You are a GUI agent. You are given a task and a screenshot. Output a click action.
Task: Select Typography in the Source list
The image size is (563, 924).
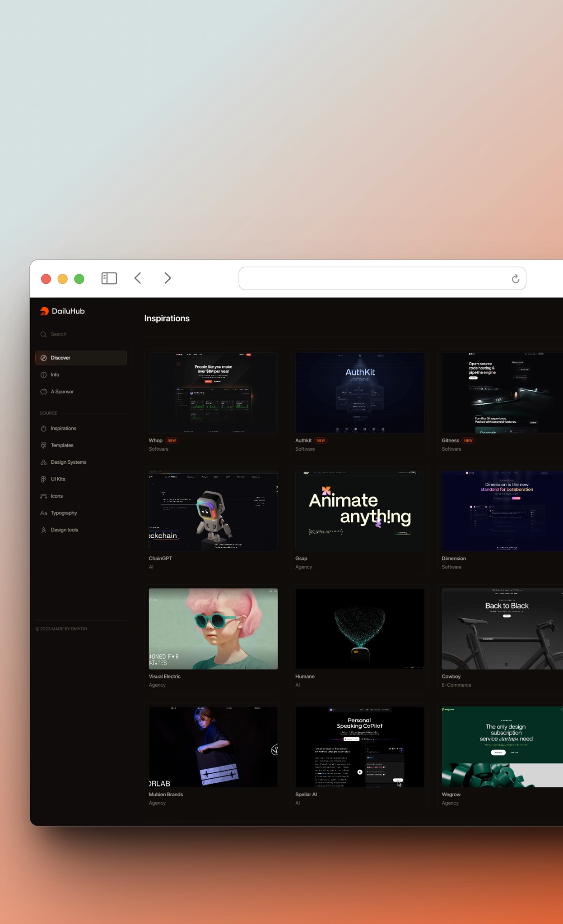[x=81, y=513]
